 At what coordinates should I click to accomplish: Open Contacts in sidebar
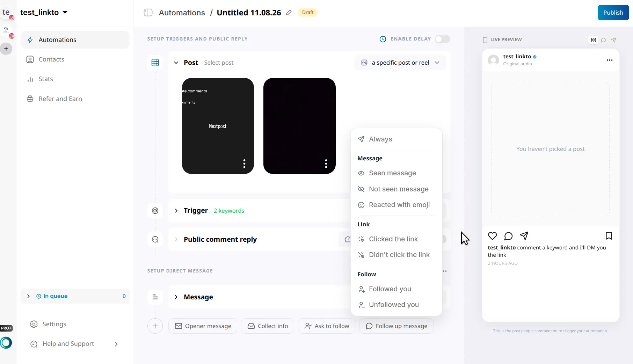75,59
